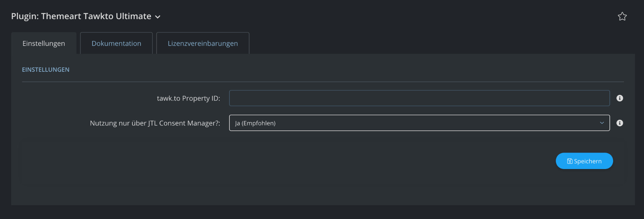644x219 pixels.
Task: Click the tawk.to Property ID label
Action: [188, 98]
